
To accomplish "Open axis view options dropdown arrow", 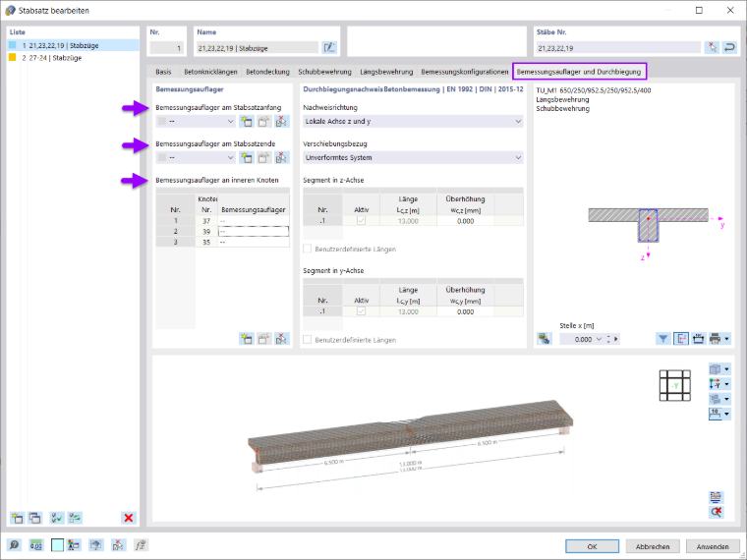I will pyautogui.click(x=726, y=384).
